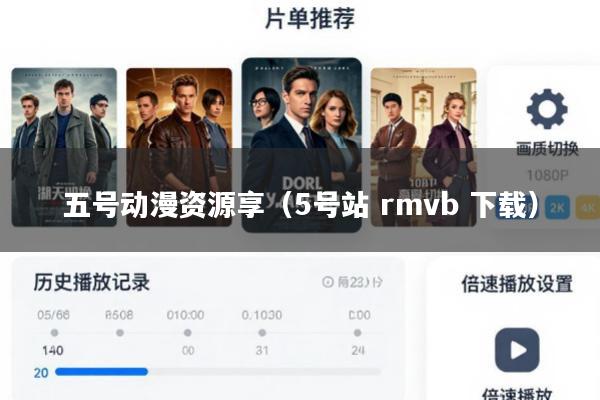
Task: Click the last timeline dot under 0:00
Action: point(357,333)
